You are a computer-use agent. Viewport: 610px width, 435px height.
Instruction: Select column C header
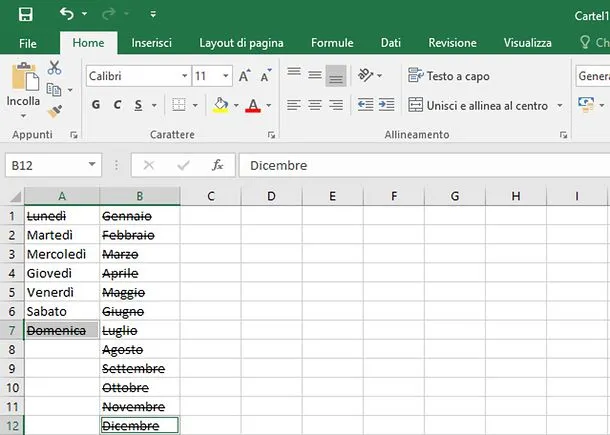pyautogui.click(x=210, y=196)
